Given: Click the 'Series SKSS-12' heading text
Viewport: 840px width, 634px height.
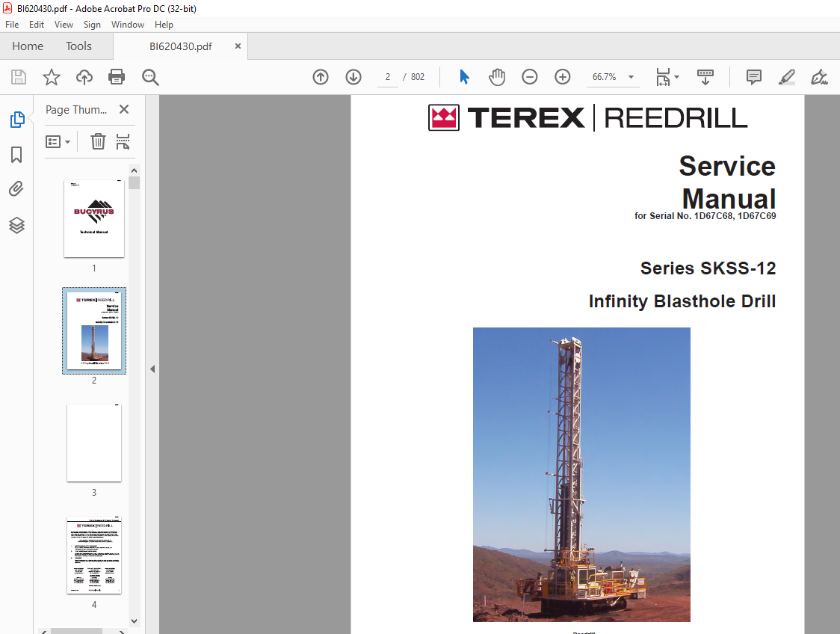Looking at the screenshot, I should tap(708, 268).
